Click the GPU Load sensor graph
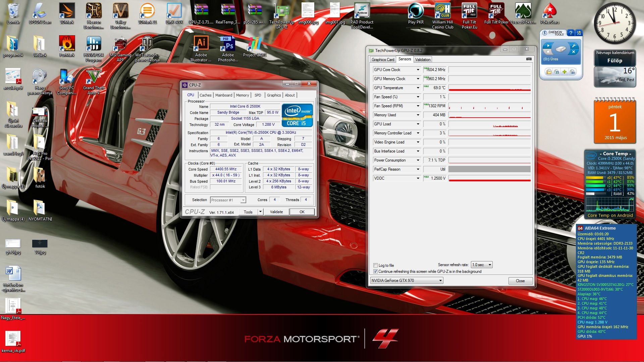The image size is (644, 362). point(490,124)
